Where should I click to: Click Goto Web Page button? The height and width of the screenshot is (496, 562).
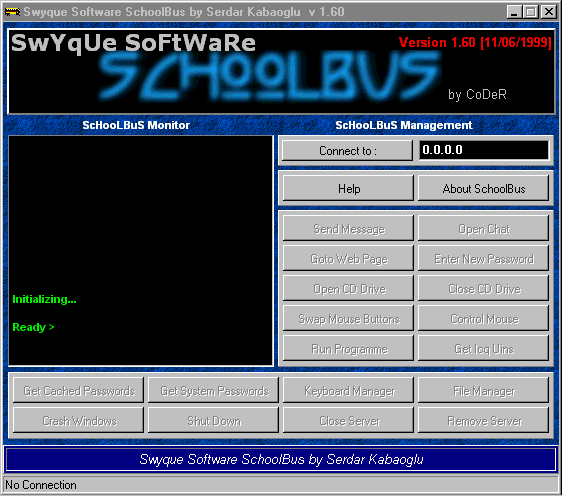tap(348, 258)
